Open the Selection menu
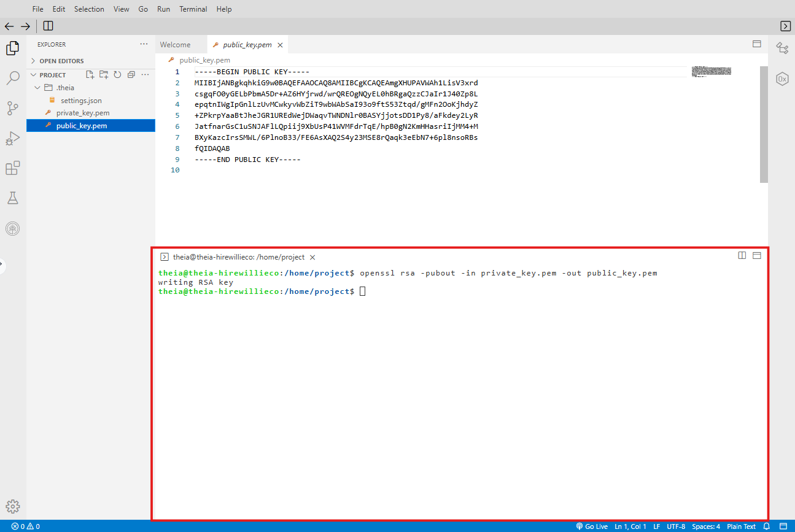 [x=89, y=9]
